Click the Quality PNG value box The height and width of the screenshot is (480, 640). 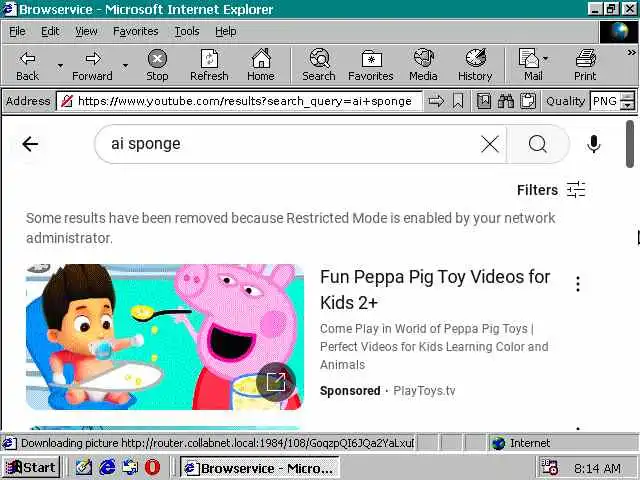[x=605, y=101]
